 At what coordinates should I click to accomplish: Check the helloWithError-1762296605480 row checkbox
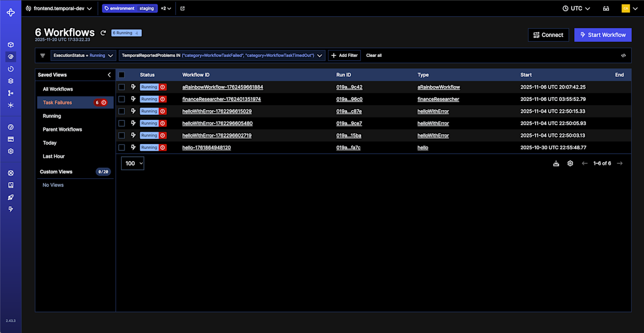click(x=122, y=123)
